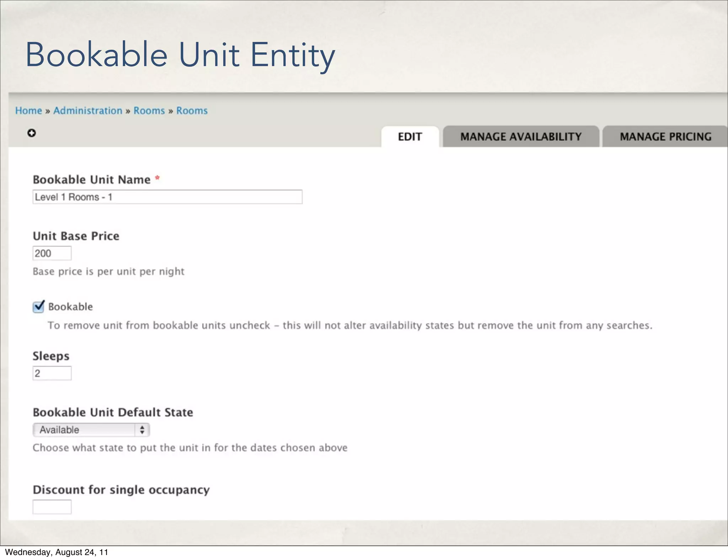Open the Bookable Unit Default State dropdown
Screen dimensions: 728x560
(x=91, y=430)
